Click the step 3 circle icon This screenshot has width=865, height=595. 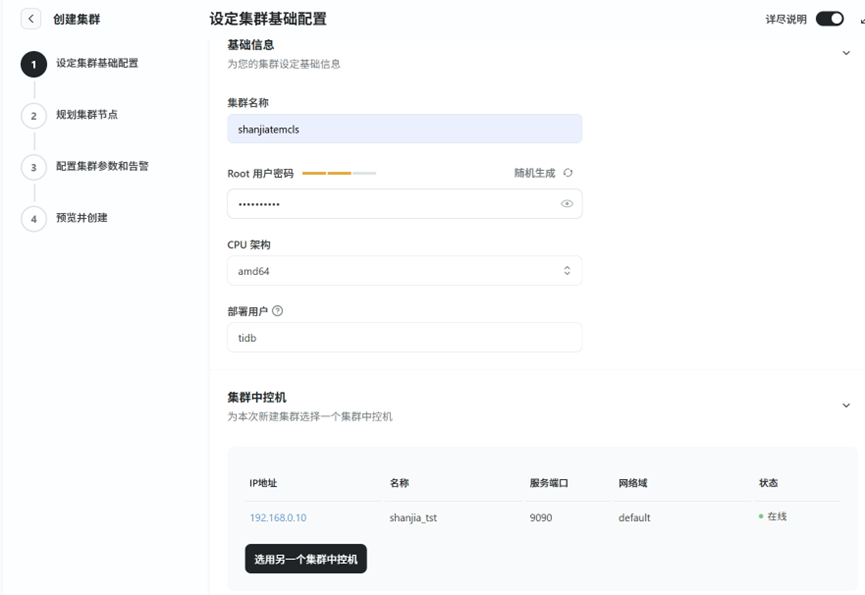point(33,167)
